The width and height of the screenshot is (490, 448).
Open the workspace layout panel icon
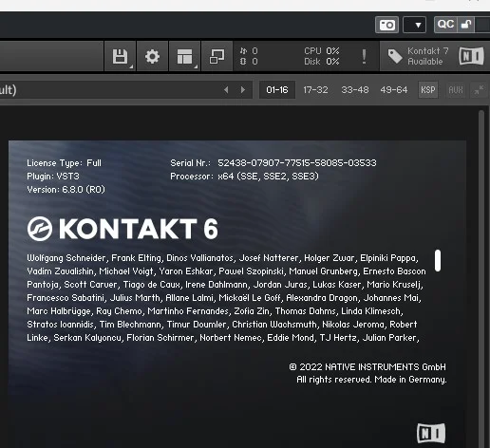click(184, 57)
